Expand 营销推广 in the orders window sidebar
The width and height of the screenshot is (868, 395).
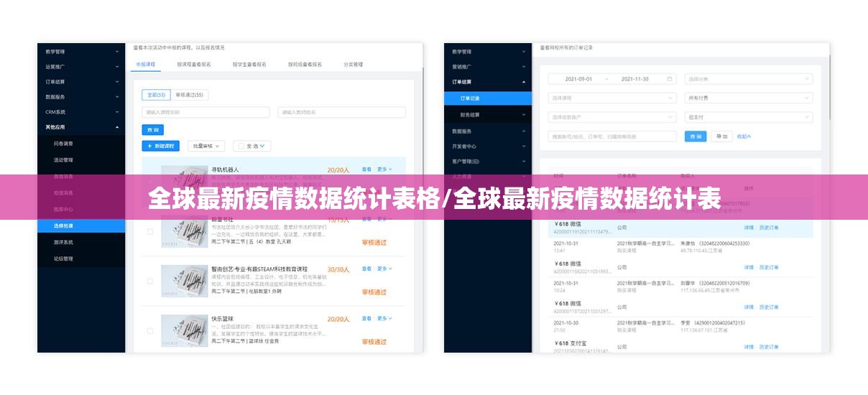(488, 67)
